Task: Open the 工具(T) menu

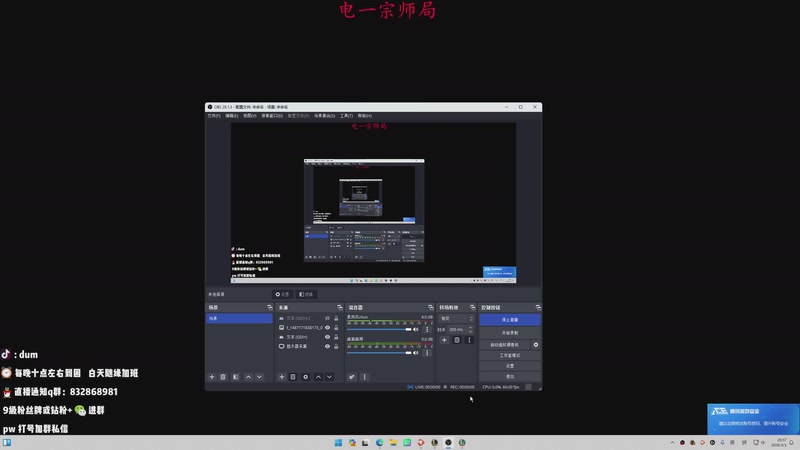Action: point(346,116)
